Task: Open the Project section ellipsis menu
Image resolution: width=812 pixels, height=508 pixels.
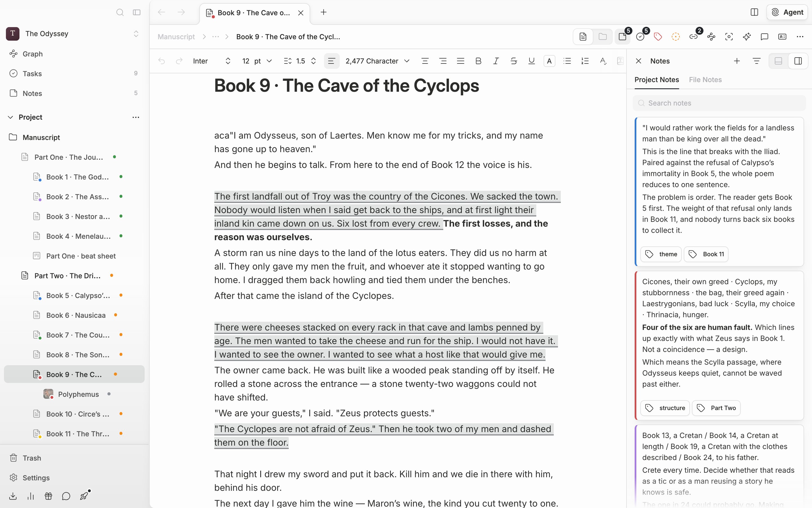Action: pos(136,117)
